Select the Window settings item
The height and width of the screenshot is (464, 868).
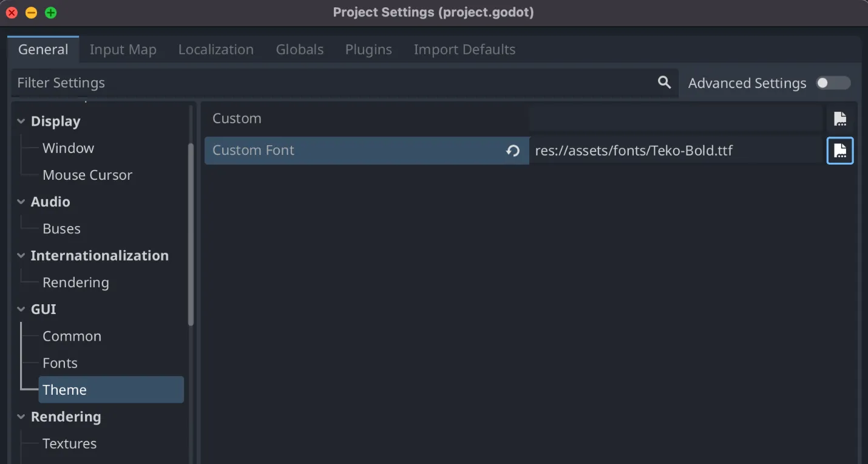(68, 148)
